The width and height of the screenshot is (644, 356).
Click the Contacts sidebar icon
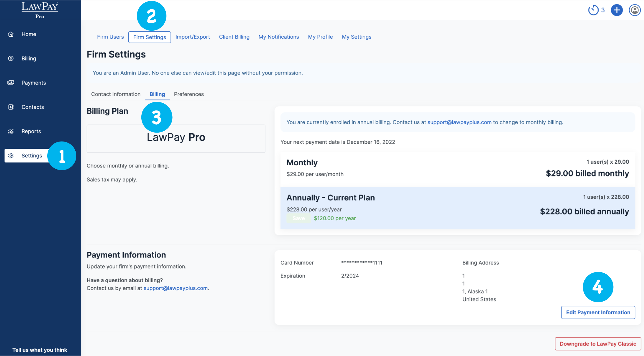tap(11, 107)
